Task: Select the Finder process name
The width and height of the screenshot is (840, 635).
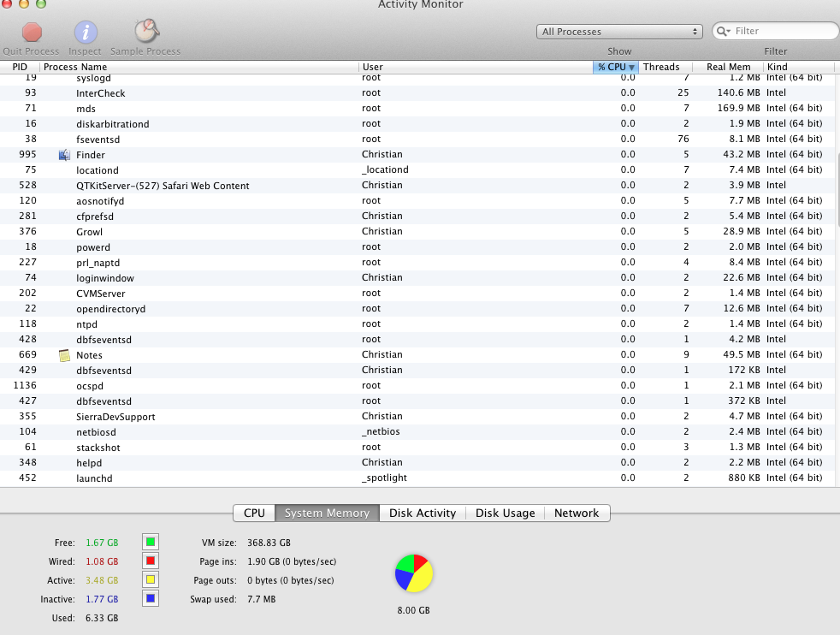Action: [91, 155]
